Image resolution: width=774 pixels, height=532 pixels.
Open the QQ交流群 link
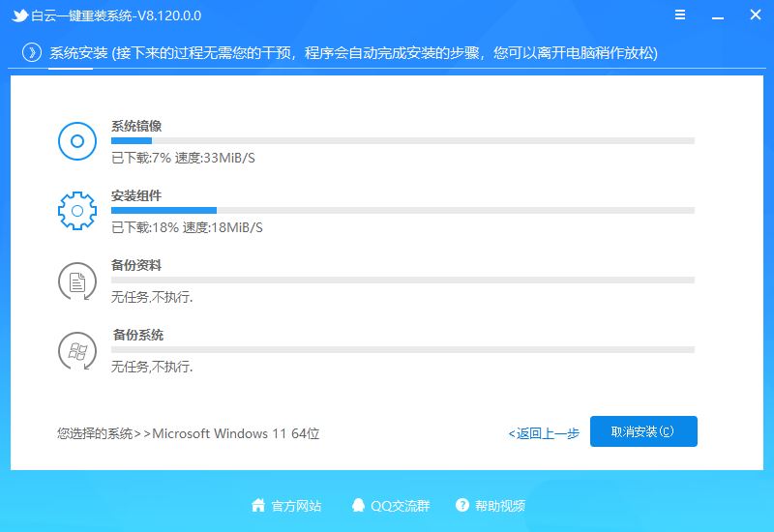click(x=400, y=506)
